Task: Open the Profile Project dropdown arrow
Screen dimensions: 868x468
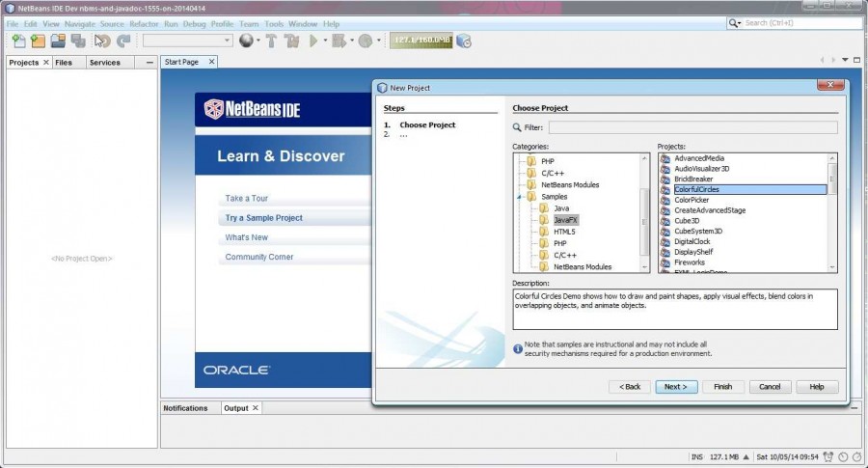Action: pos(379,41)
